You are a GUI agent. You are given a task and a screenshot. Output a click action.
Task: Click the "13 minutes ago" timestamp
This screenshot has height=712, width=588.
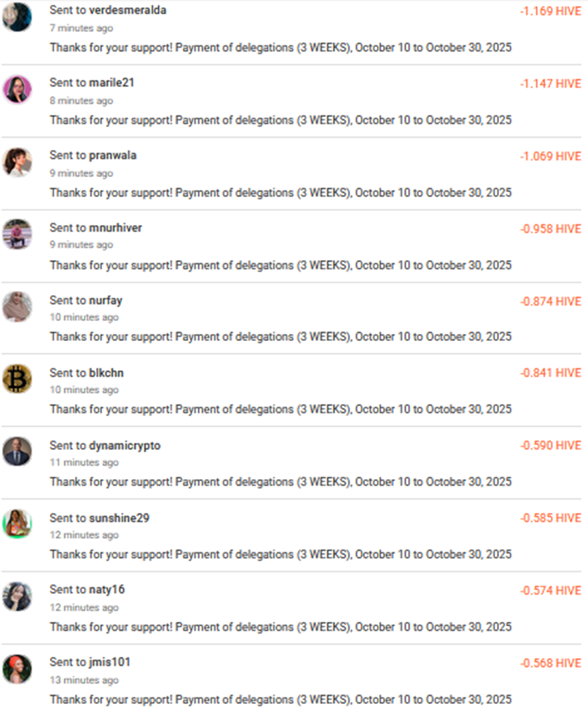point(84,680)
